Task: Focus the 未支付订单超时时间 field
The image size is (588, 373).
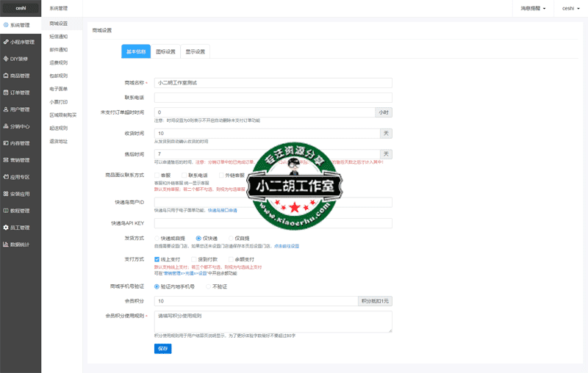Action: (x=265, y=112)
